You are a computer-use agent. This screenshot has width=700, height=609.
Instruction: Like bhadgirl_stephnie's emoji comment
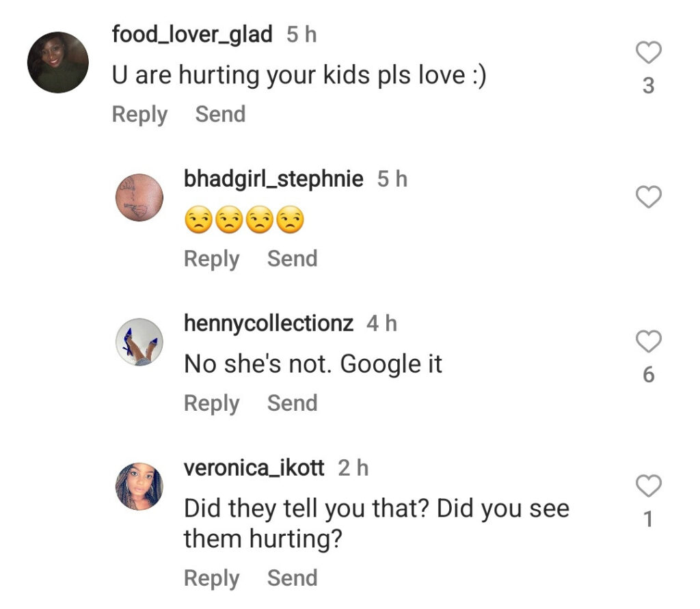649,197
